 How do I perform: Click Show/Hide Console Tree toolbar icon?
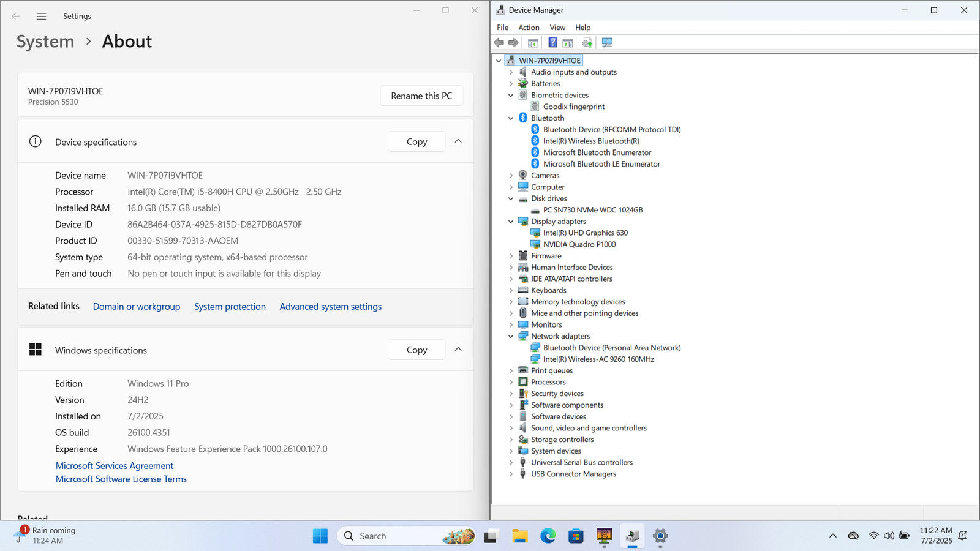(x=533, y=43)
